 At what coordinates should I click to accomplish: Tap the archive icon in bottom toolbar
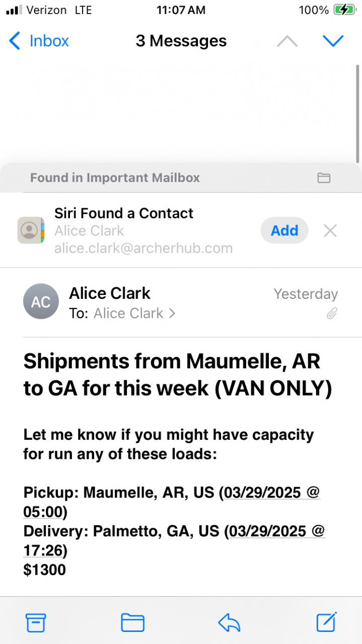(x=36, y=623)
